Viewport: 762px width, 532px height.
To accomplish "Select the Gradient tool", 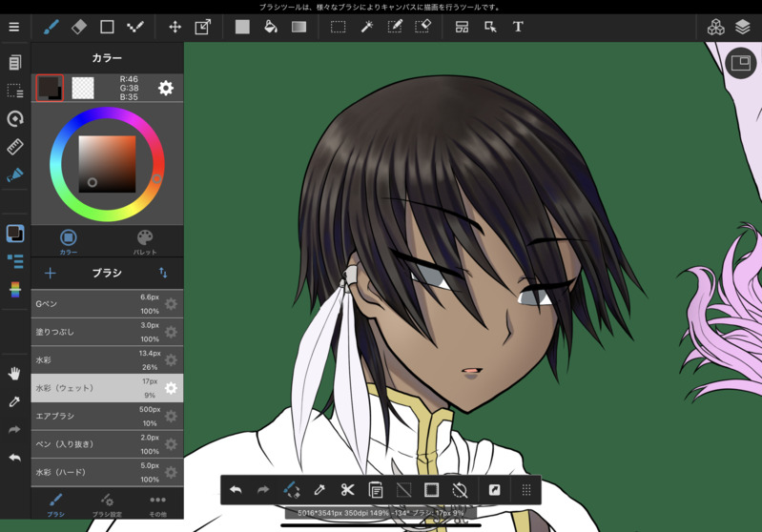I will [x=299, y=27].
